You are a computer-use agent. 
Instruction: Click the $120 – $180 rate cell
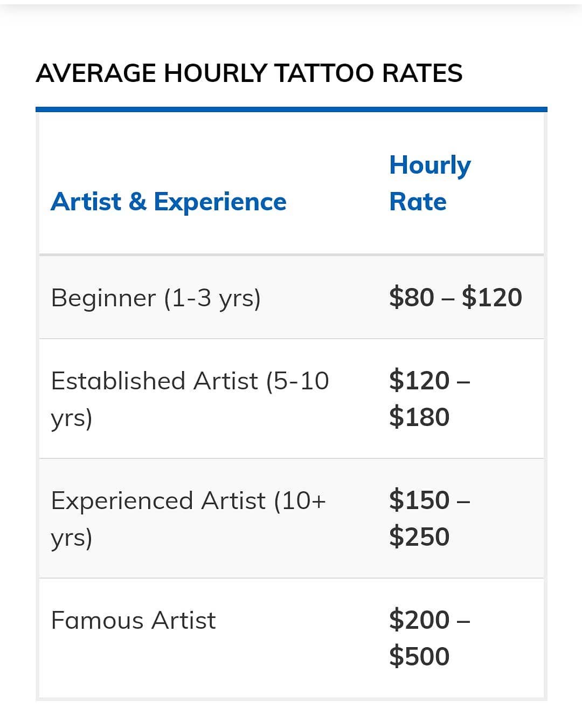point(429,399)
